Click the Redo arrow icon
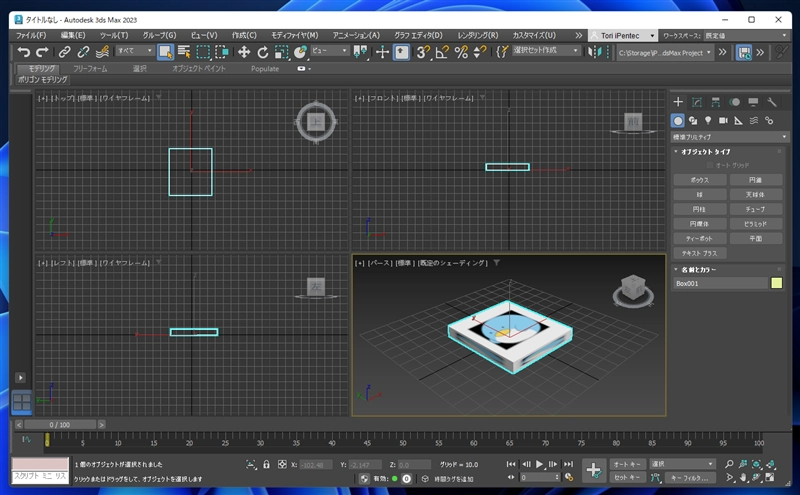This screenshot has height=495, width=800. [x=42, y=52]
